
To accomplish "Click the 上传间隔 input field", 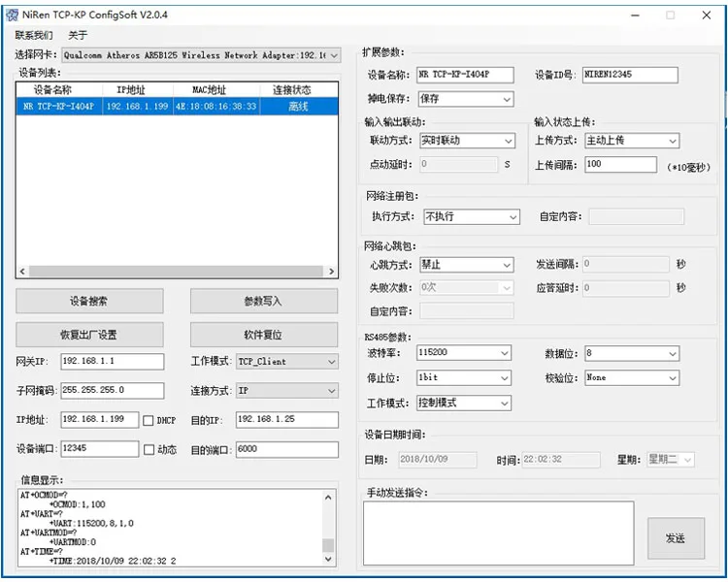I will point(621,164).
